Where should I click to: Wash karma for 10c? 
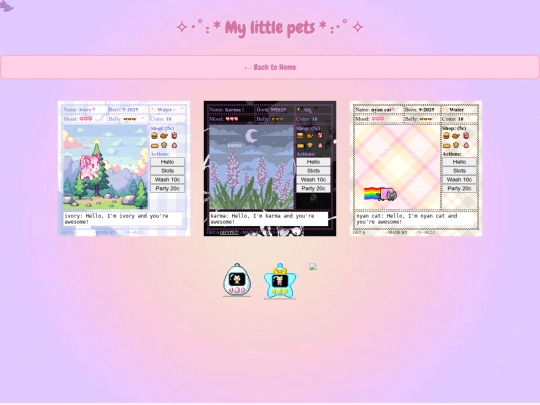(313, 179)
